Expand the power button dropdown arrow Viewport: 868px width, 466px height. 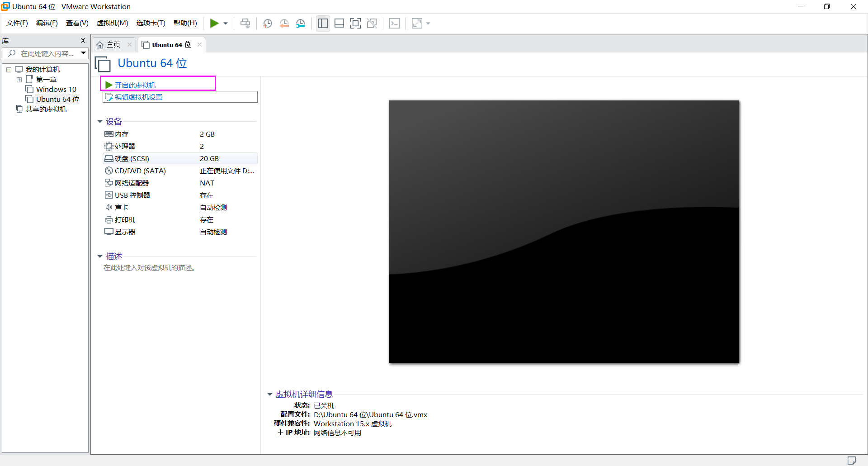[x=225, y=23]
